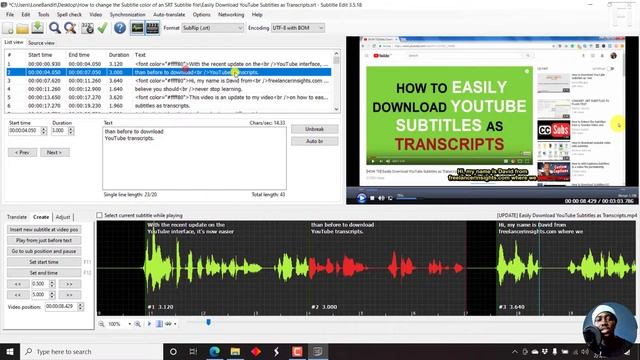The width and height of the screenshot is (640, 360).
Task: Select subtitle row 1 in the list
Action: [x=169, y=64]
